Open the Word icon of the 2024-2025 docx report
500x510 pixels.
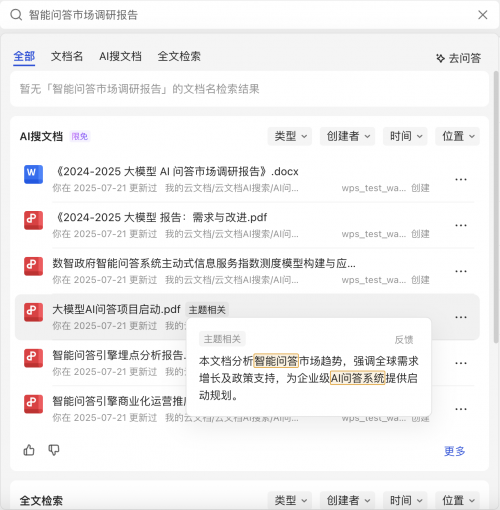click(x=33, y=174)
